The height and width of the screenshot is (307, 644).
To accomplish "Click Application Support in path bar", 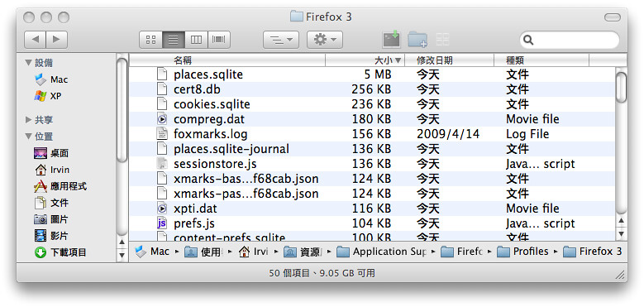I will (x=381, y=251).
